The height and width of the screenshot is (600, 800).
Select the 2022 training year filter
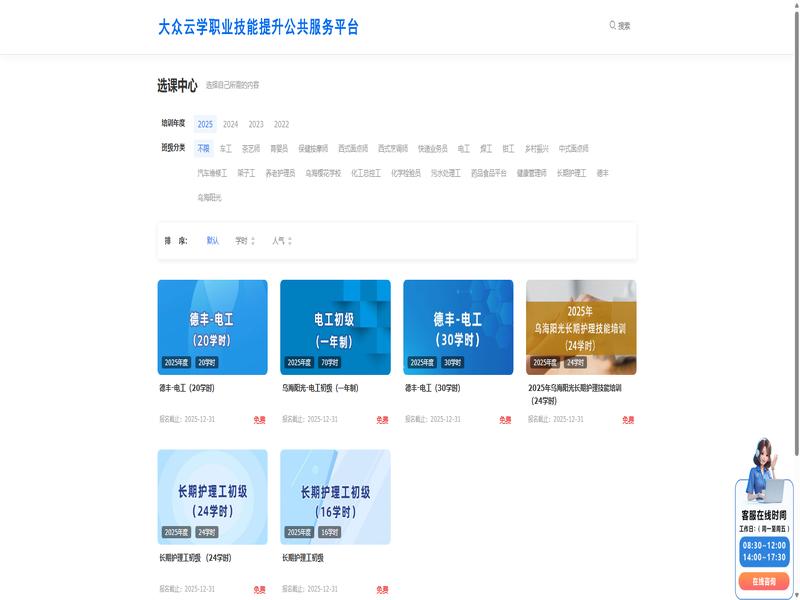[282, 124]
